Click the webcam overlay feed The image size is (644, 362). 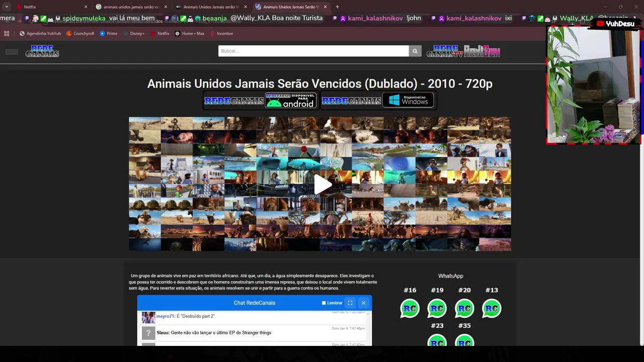[x=593, y=84]
